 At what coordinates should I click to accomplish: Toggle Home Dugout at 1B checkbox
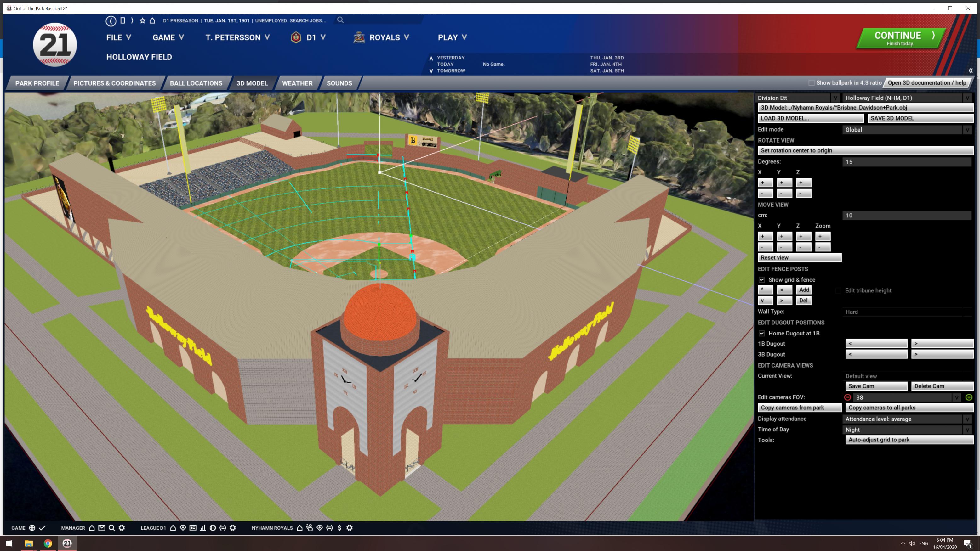click(x=762, y=333)
